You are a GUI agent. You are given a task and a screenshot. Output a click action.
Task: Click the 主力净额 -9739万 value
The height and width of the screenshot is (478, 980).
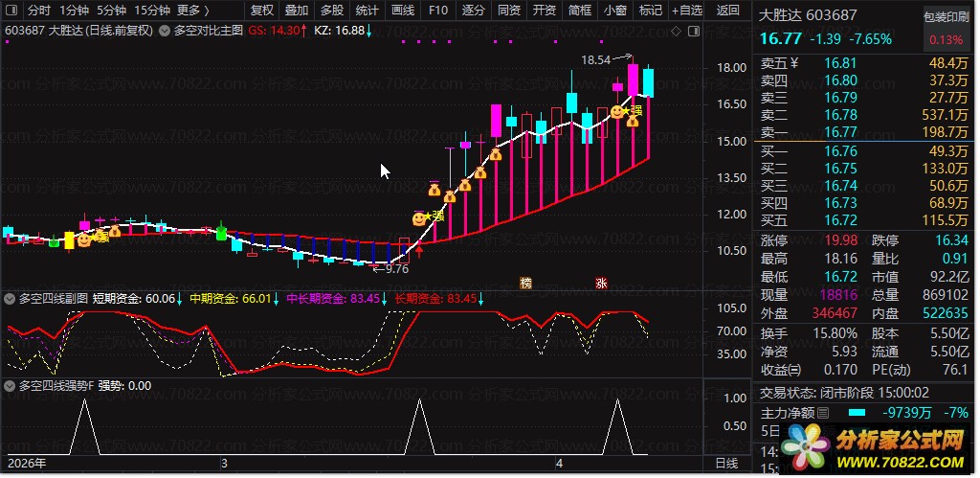[x=908, y=413]
